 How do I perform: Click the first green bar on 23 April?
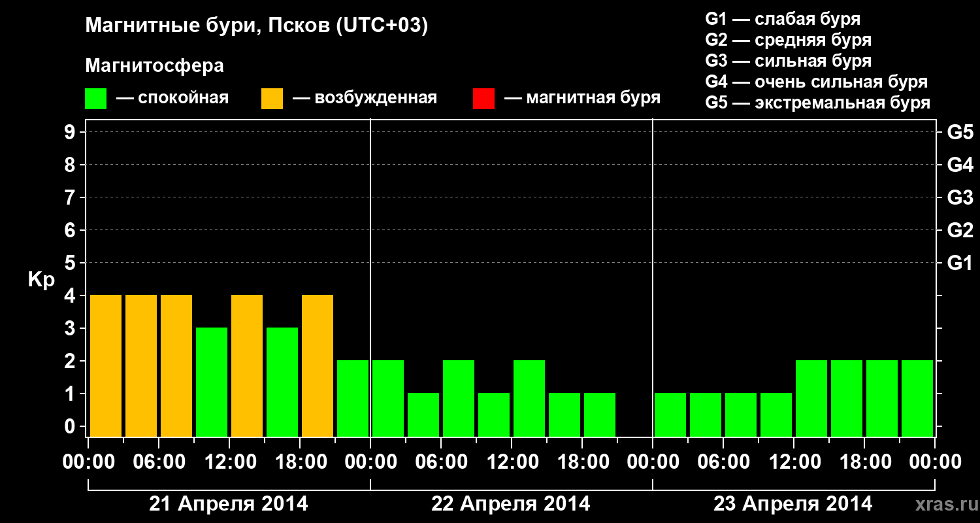670,414
